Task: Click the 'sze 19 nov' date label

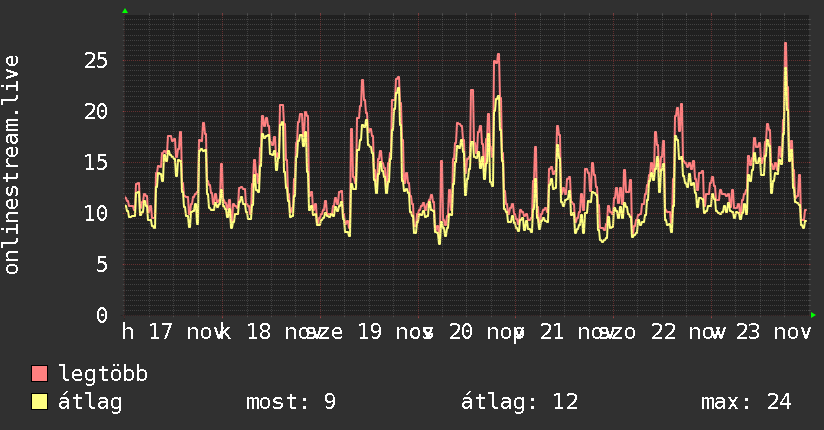Action: pyautogui.click(x=368, y=332)
